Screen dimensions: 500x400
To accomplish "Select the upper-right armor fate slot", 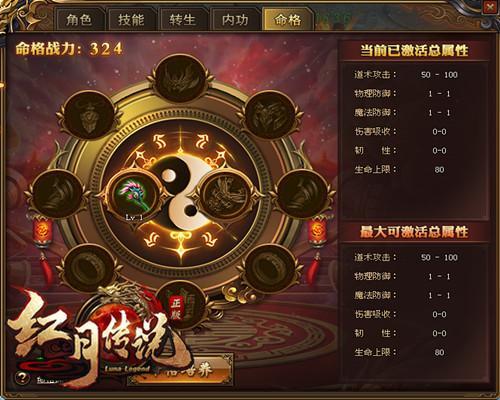I will click(x=270, y=114).
